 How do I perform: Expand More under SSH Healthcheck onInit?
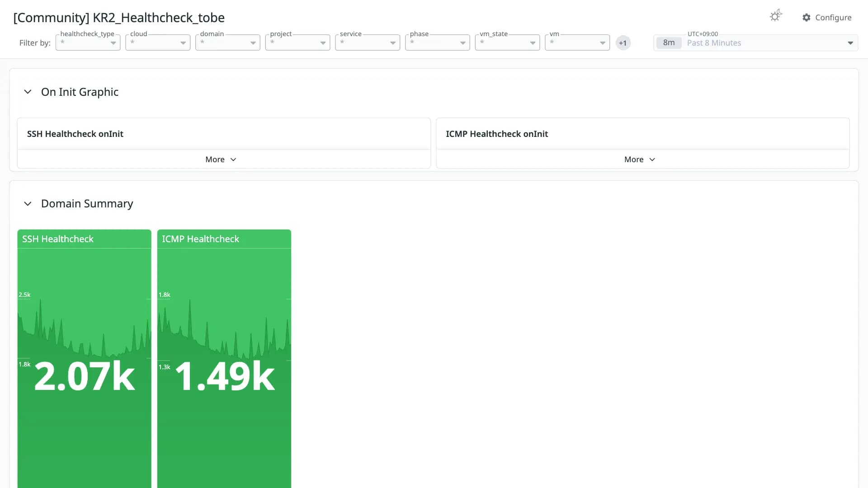pyautogui.click(x=224, y=160)
